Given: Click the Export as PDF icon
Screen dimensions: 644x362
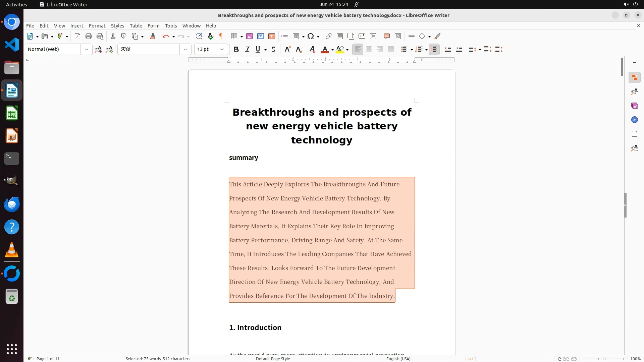Looking at the screenshot, I should tap(77, 36).
